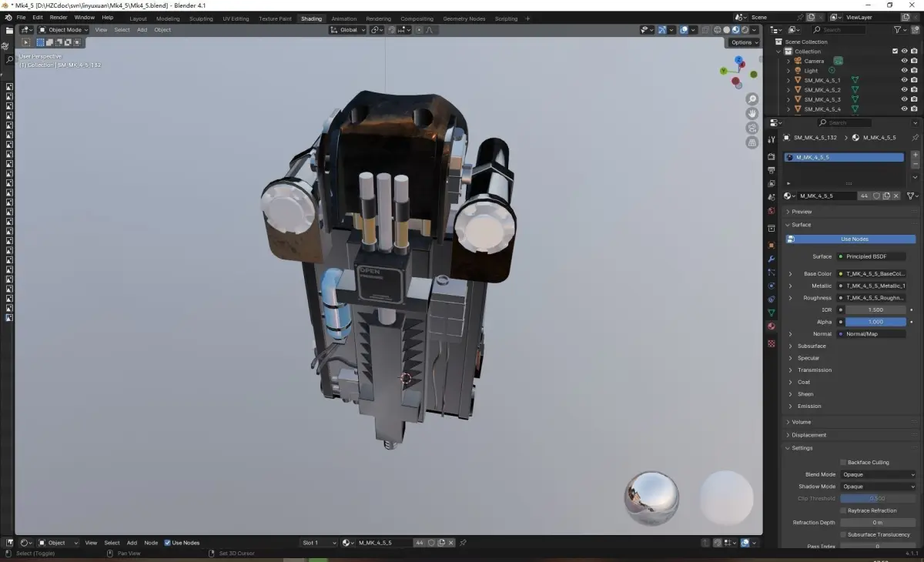Open the Scene properties tab
The width and height of the screenshot is (924, 562).
click(x=772, y=197)
